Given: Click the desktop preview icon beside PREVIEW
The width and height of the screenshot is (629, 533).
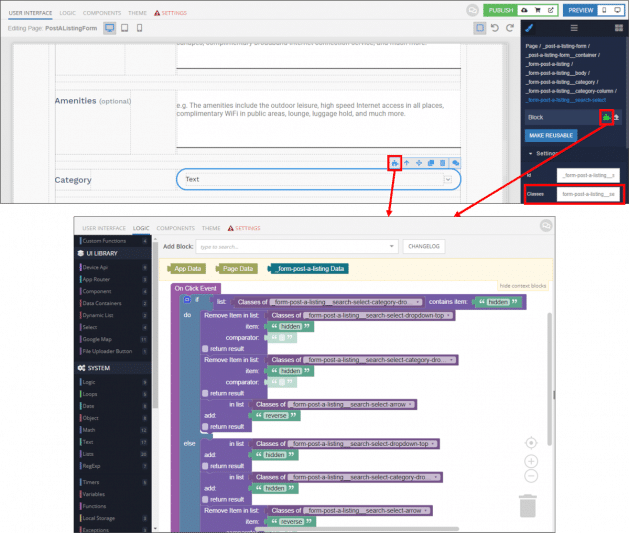Looking at the screenshot, I should (x=617, y=10).
